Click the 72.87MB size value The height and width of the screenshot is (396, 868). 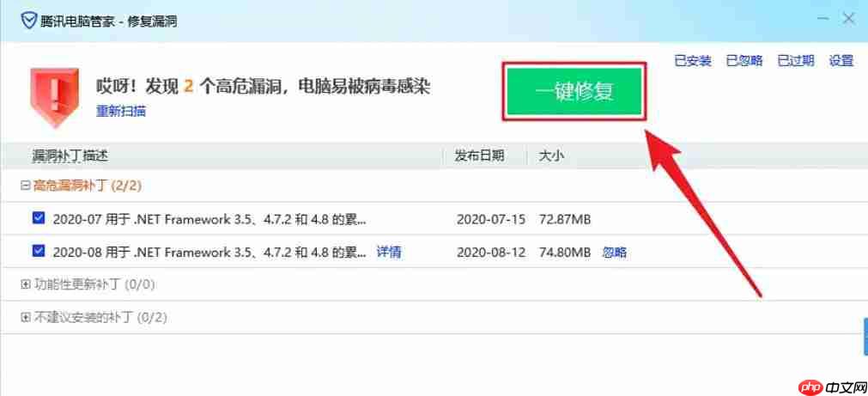[565, 219]
